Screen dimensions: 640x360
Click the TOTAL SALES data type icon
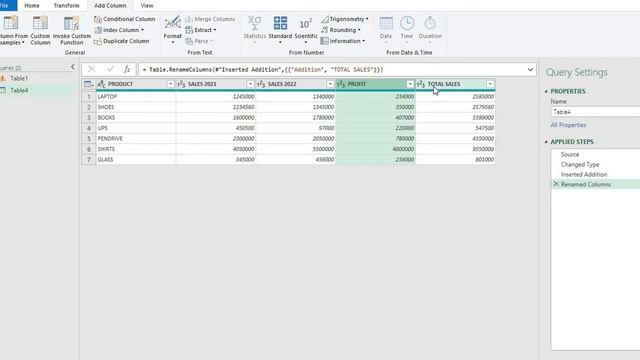pyautogui.click(x=421, y=84)
